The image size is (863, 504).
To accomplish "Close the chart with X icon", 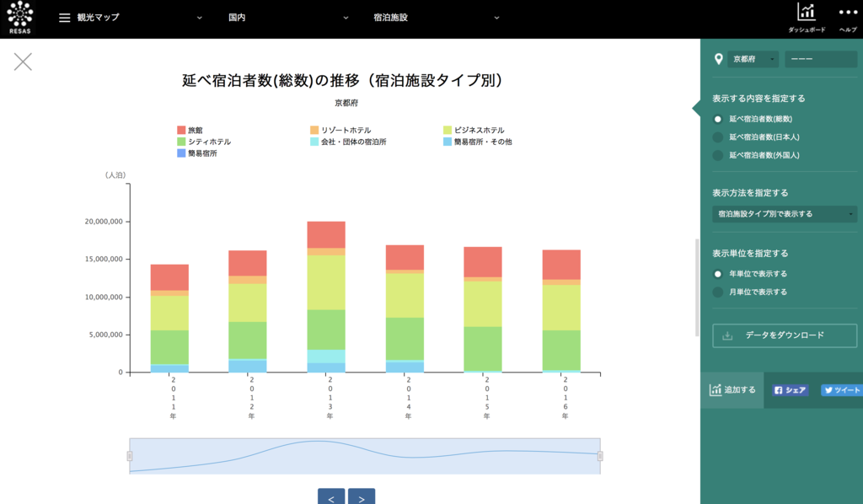I will point(23,62).
